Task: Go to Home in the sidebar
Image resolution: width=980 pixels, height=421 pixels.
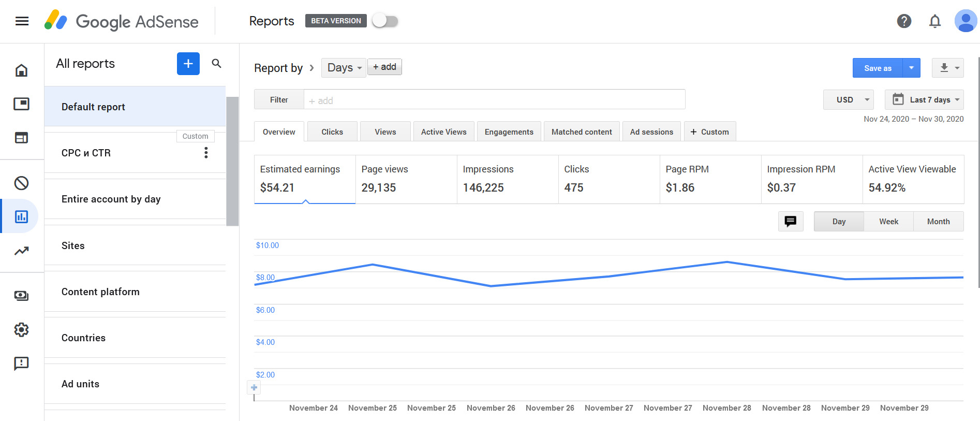Action: (x=21, y=70)
